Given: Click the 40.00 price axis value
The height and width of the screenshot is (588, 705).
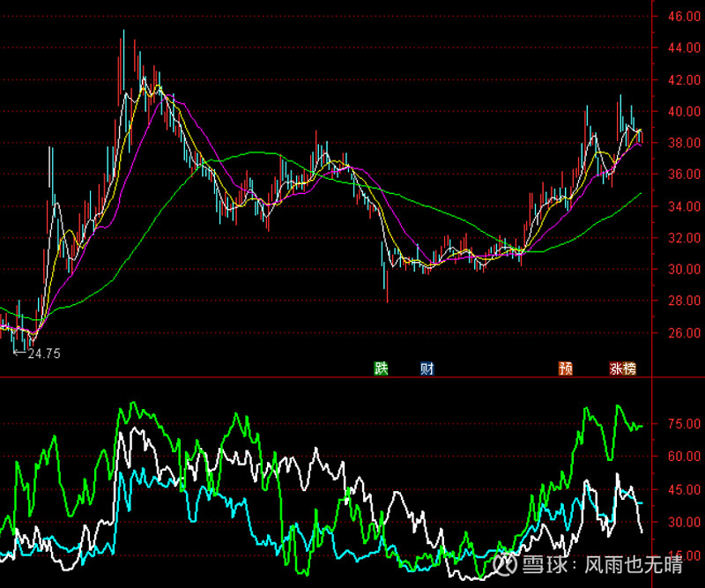Looking at the screenshot, I should [x=684, y=111].
